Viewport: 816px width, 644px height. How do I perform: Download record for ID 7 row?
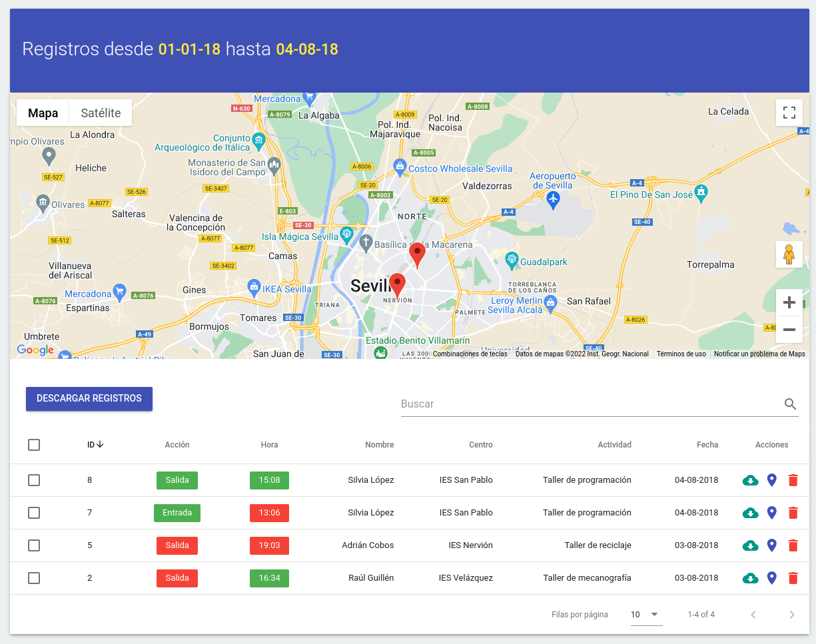click(x=751, y=513)
